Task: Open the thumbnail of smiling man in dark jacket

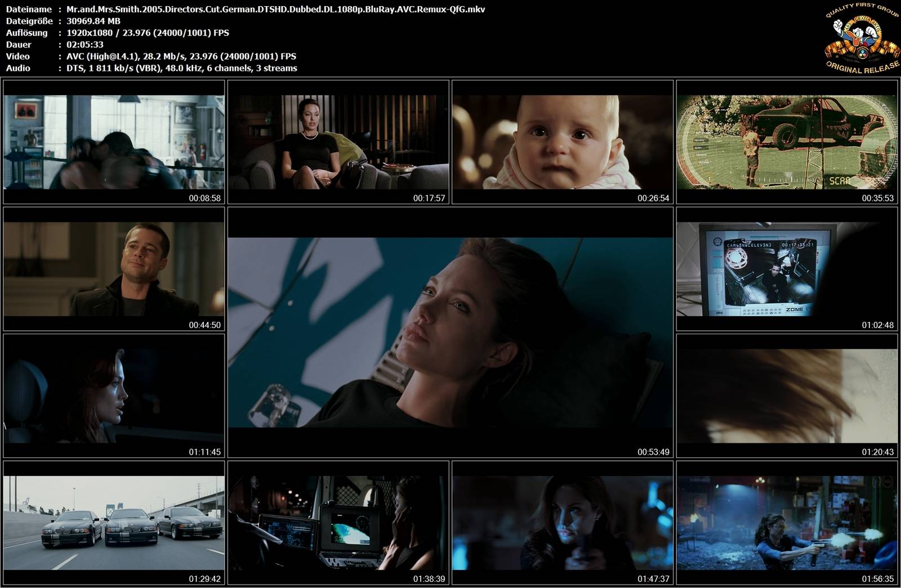Action: tap(114, 269)
